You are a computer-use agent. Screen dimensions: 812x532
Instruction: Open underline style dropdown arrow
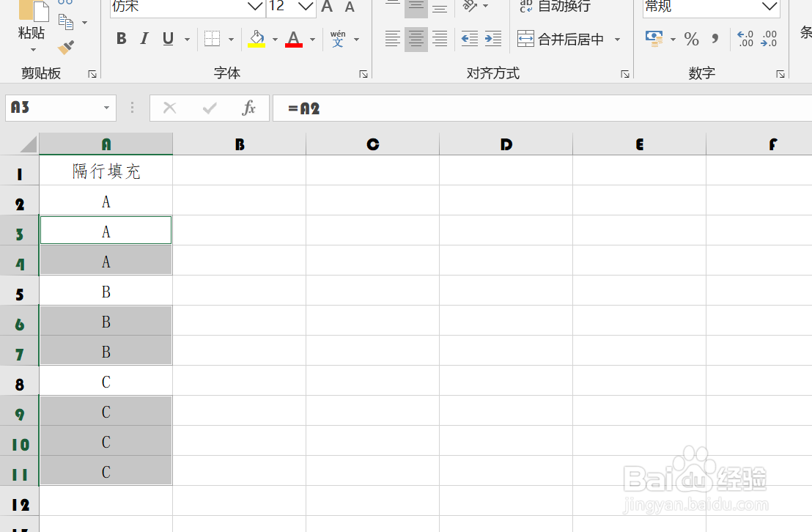pyautogui.click(x=187, y=40)
